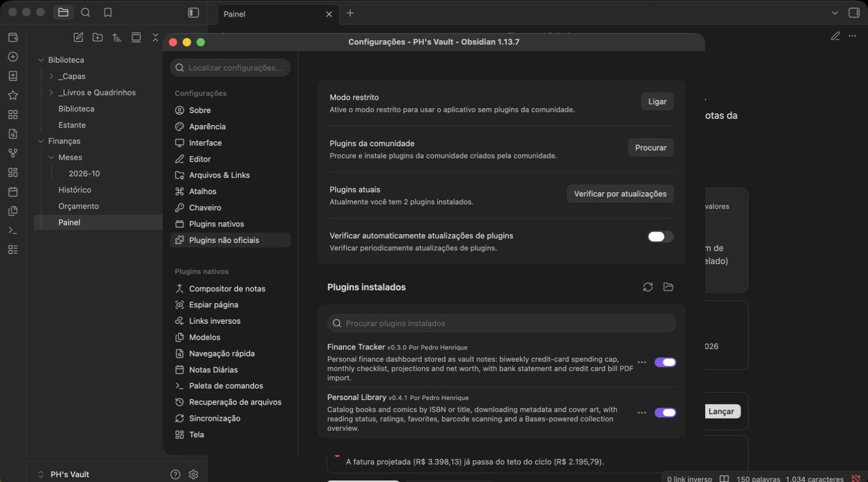Open a new tab with plus button
Screen dimensions: 868x482
tap(350, 13)
